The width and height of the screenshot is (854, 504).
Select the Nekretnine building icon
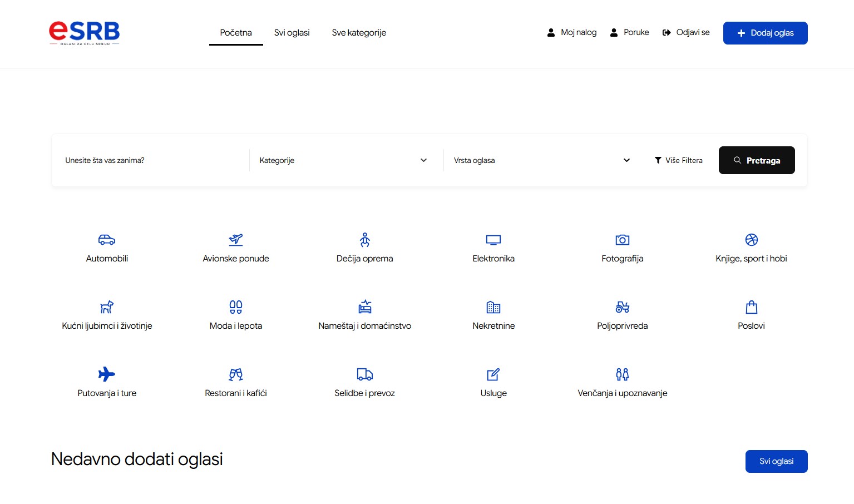[x=493, y=307]
